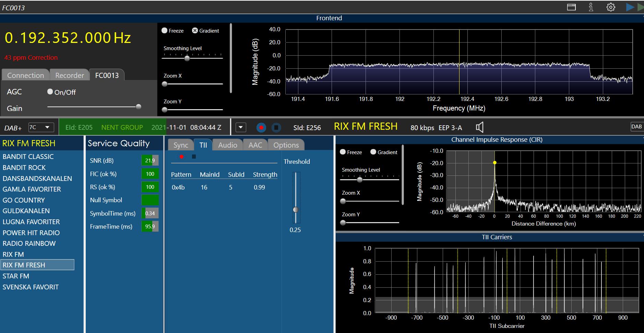Start audio recording with red record button
644x333 pixels.
pos(261,128)
